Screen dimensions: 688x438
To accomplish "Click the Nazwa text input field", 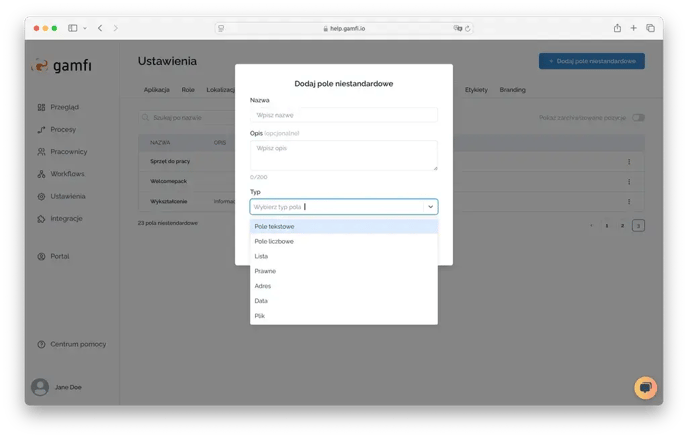I will click(343, 115).
